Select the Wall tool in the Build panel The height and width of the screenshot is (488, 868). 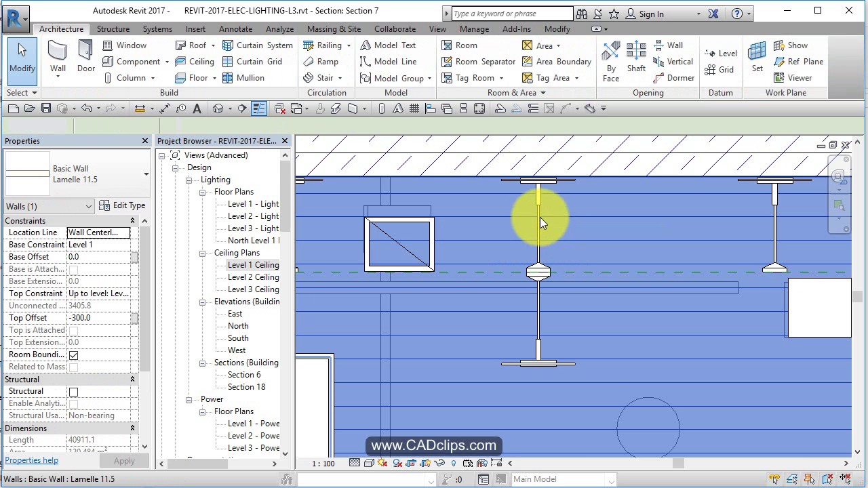tap(58, 58)
